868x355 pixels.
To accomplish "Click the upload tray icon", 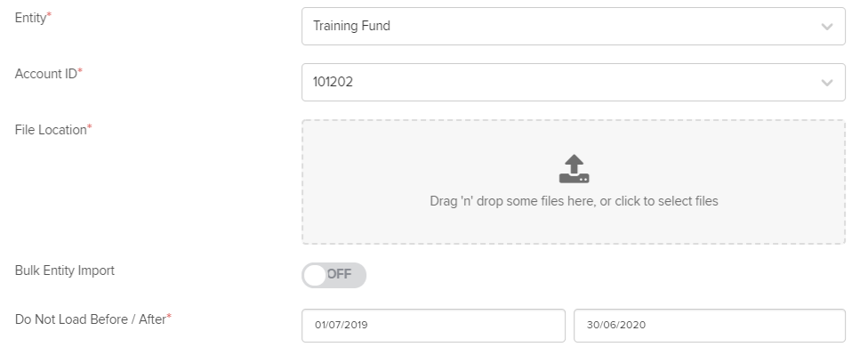I will [574, 169].
